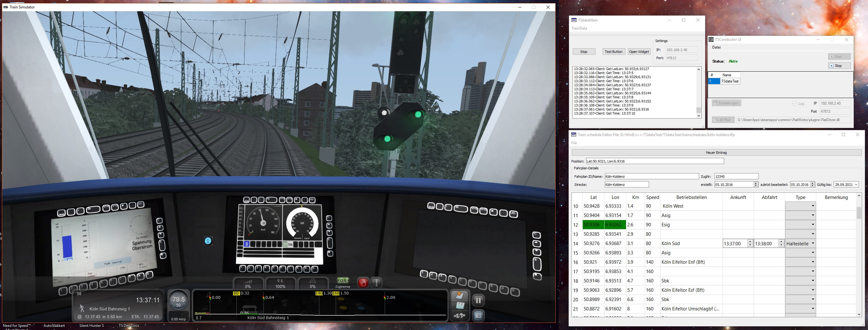Click the zuletzt bearbeitet date spinner arrows
Viewport: 868px width, 330px height.
812,185
